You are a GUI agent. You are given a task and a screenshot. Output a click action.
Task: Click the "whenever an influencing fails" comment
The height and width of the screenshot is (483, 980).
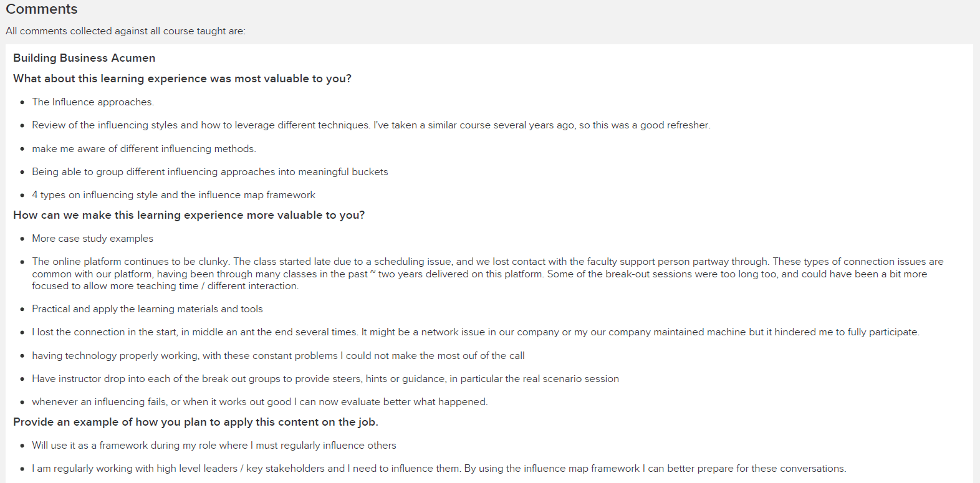tap(260, 402)
